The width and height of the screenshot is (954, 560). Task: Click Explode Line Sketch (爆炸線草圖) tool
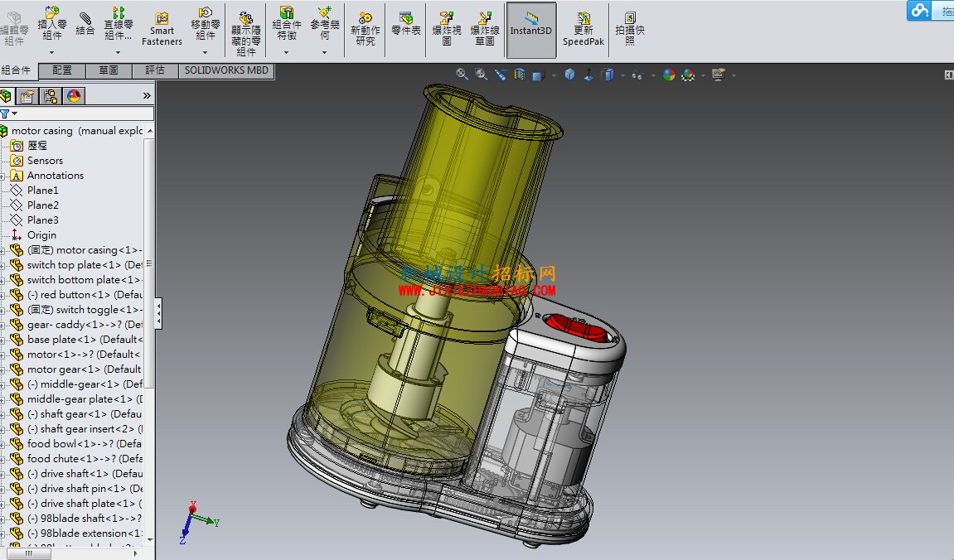[x=485, y=29]
